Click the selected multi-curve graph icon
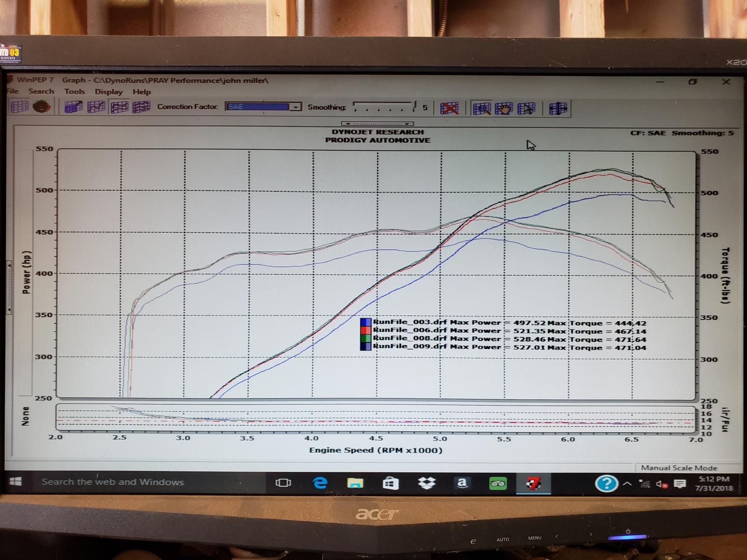The width and height of the screenshot is (747, 560). (x=119, y=107)
